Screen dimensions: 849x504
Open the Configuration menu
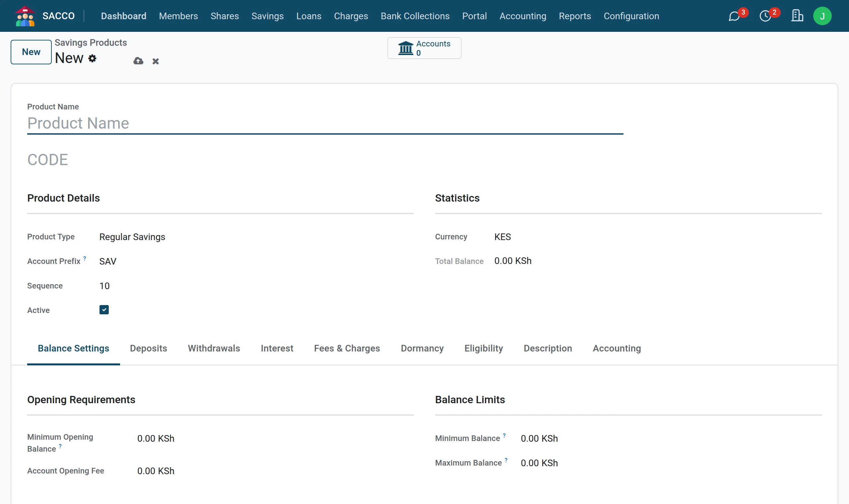click(631, 16)
